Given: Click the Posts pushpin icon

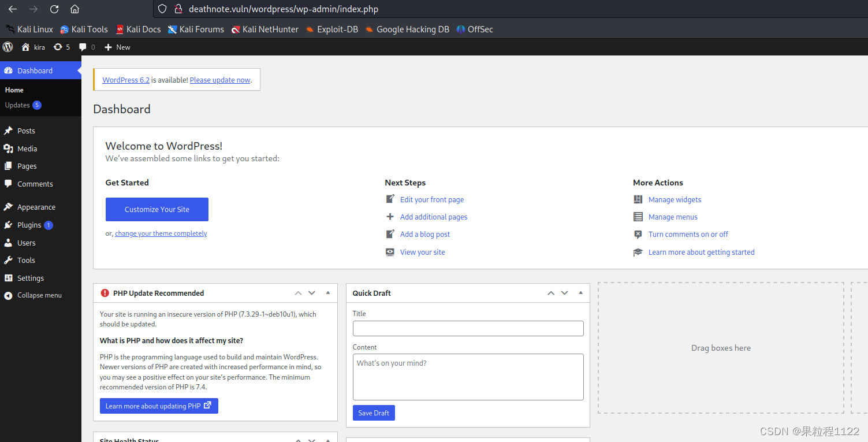Looking at the screenshot, I should click(8, 131).
